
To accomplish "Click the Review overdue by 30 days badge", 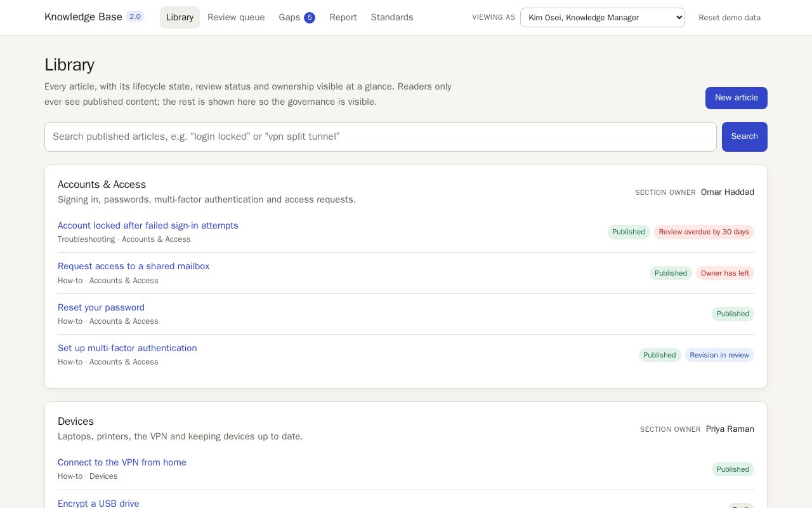I will (x=704, y=232).
